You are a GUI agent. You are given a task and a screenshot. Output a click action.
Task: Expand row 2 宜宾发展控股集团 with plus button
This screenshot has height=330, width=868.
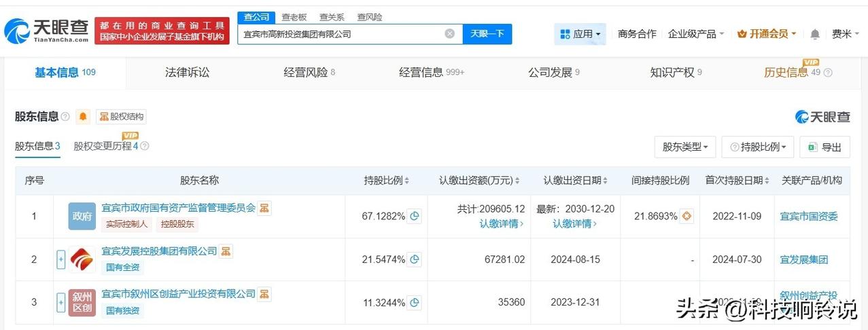pos(61,259)
